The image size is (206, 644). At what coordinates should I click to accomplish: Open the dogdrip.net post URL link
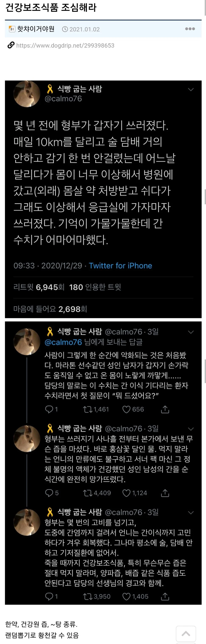pyautogui.click(x=65, y=45)
